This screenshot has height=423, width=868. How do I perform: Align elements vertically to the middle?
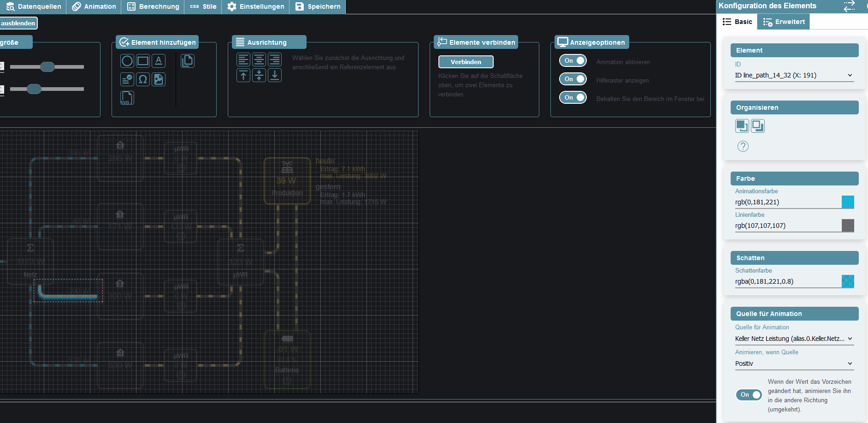pos(259,75)
